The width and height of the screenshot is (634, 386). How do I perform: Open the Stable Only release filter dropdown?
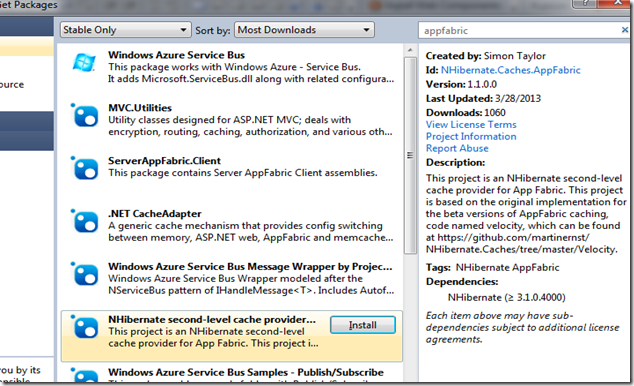[x=126, y=30]
